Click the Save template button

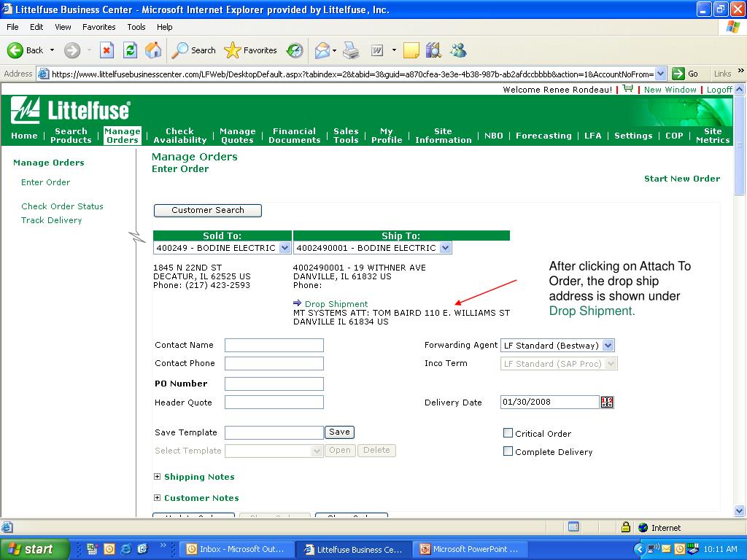(339, 432)
